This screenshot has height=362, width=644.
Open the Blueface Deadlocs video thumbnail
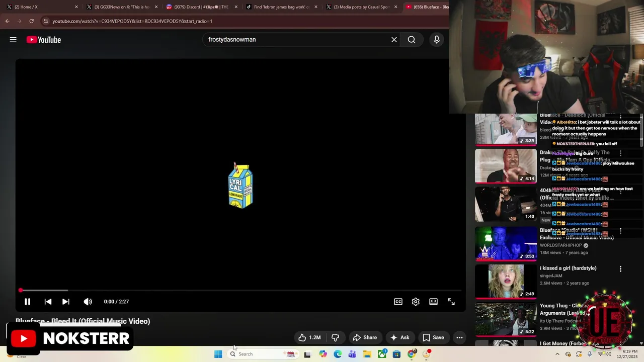(x=506, y=129)
